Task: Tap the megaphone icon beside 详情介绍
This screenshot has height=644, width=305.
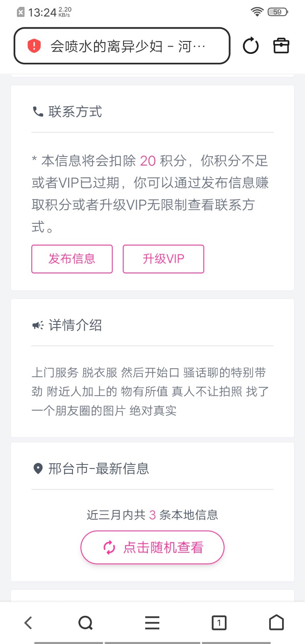Action: pyautogui.click(x=38, y=325)
